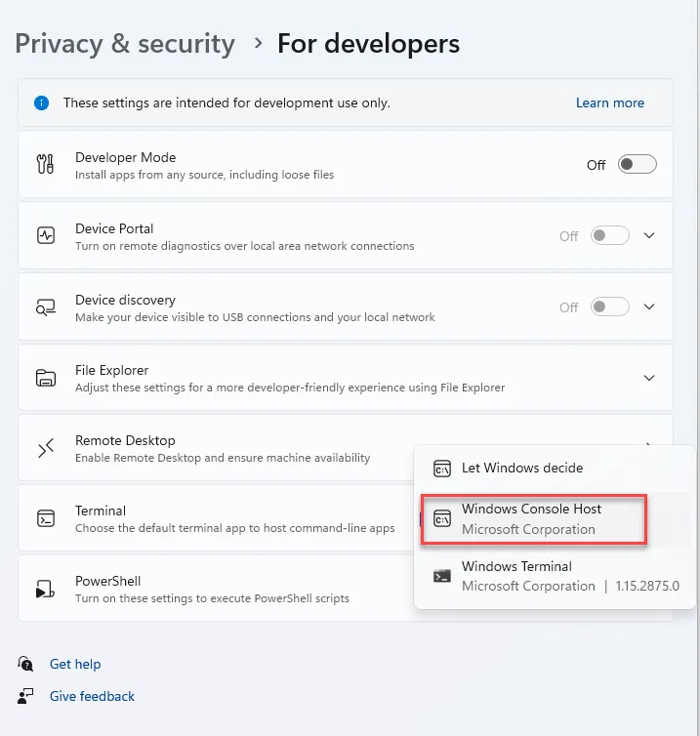The height and width of the screenshot is (736, 700).
Task: Toggle the Device Portal switch
Action: click(x=610, y=236)
